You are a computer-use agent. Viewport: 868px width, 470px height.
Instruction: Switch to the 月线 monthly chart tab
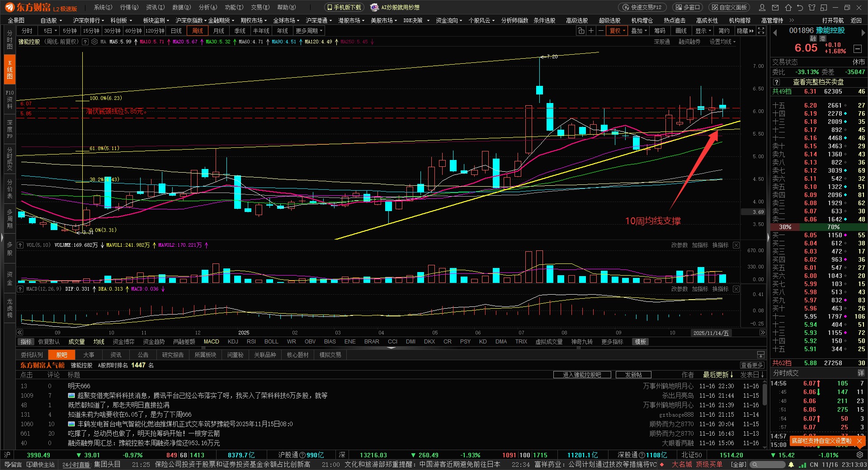pyautogui.click(x=218, y=31)
